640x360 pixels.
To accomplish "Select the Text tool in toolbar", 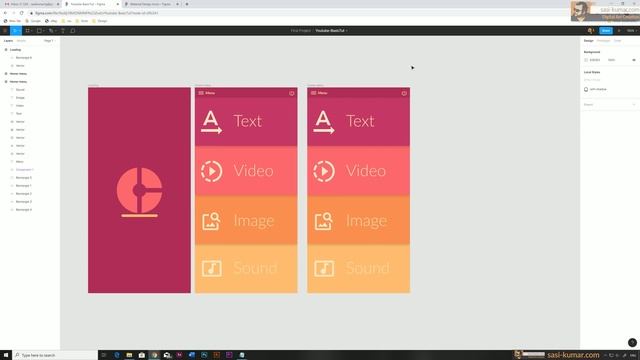I will 63,31.
